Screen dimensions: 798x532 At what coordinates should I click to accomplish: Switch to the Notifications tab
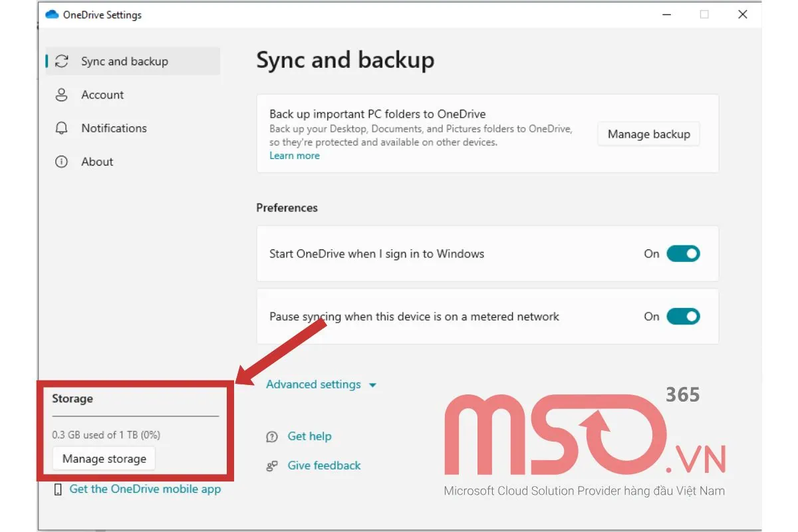[114, 128]
